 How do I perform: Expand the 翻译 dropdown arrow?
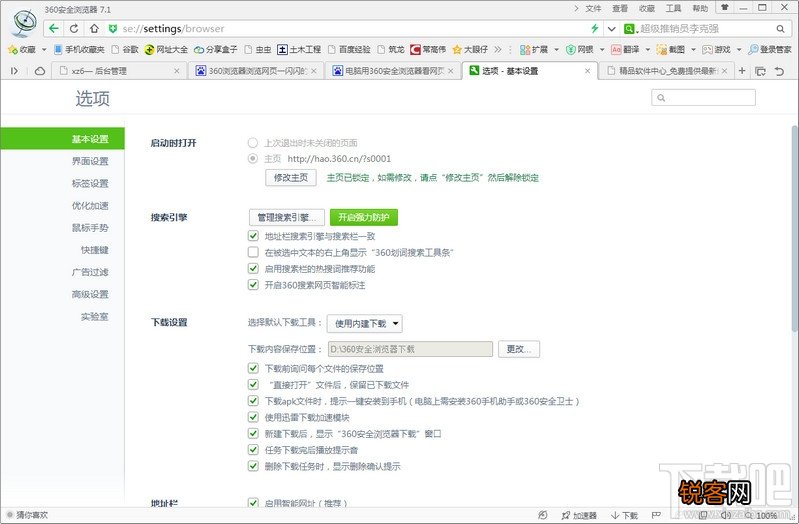[x=648, y=49]
